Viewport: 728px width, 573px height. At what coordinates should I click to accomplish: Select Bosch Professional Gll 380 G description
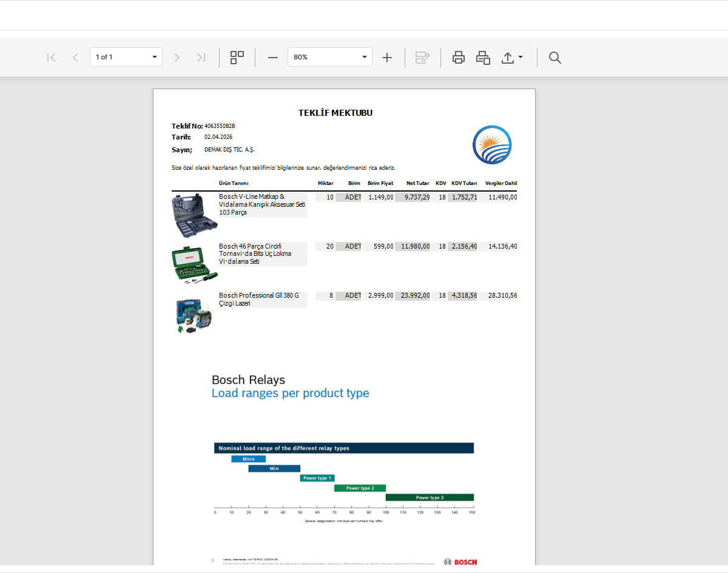263,299
